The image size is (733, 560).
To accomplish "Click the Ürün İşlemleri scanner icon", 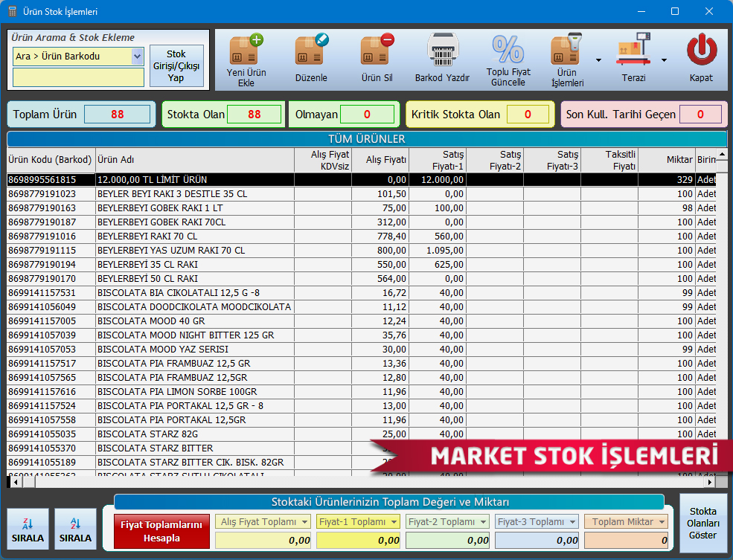I will click(x=566, y=49).
